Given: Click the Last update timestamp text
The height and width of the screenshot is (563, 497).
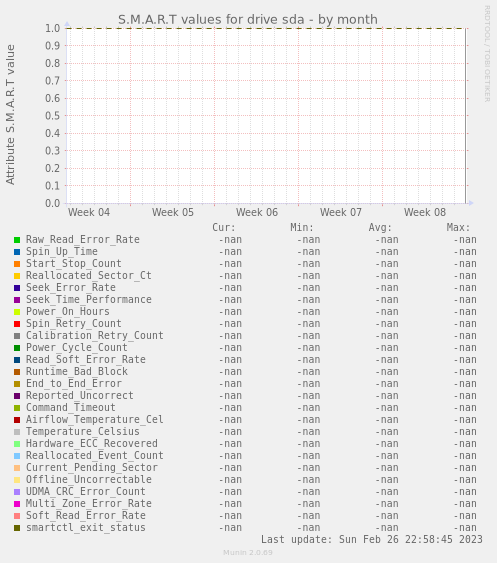Looking at the screenshot, I should [x=372, y=539].
